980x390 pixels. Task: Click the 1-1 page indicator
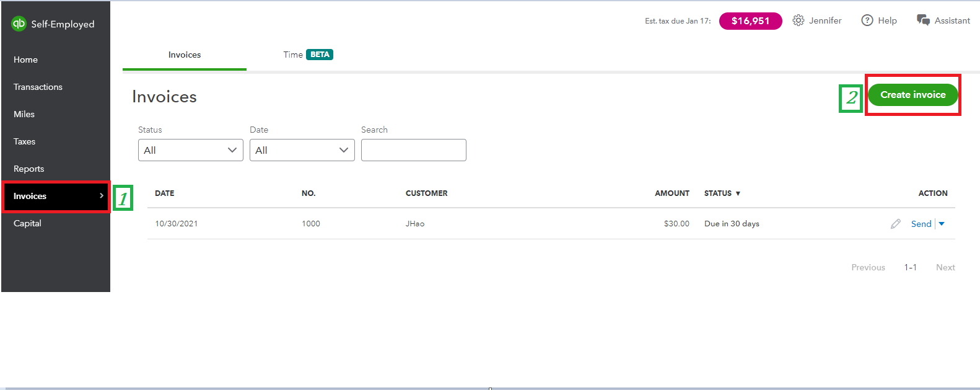pyautogui.click(x=910, y=267)
